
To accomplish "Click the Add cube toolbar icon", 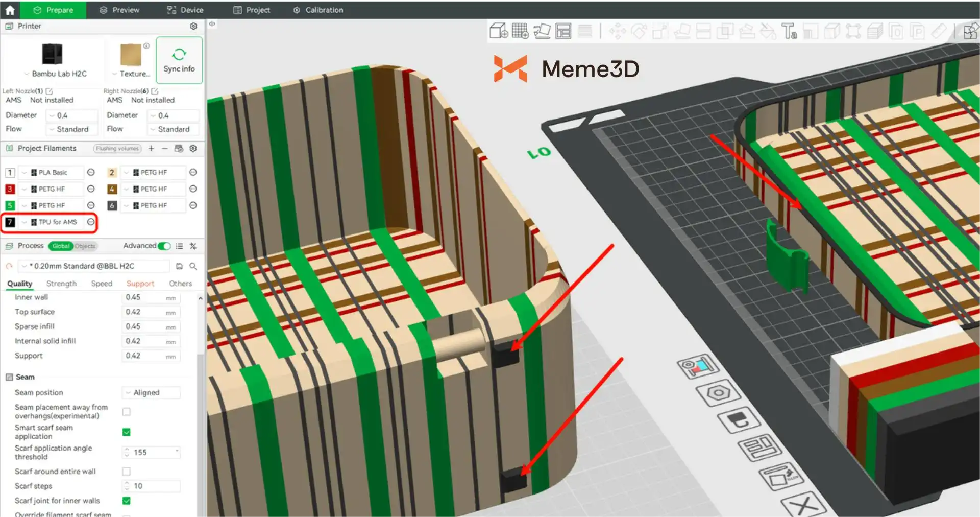I will (x=498, y=31).
